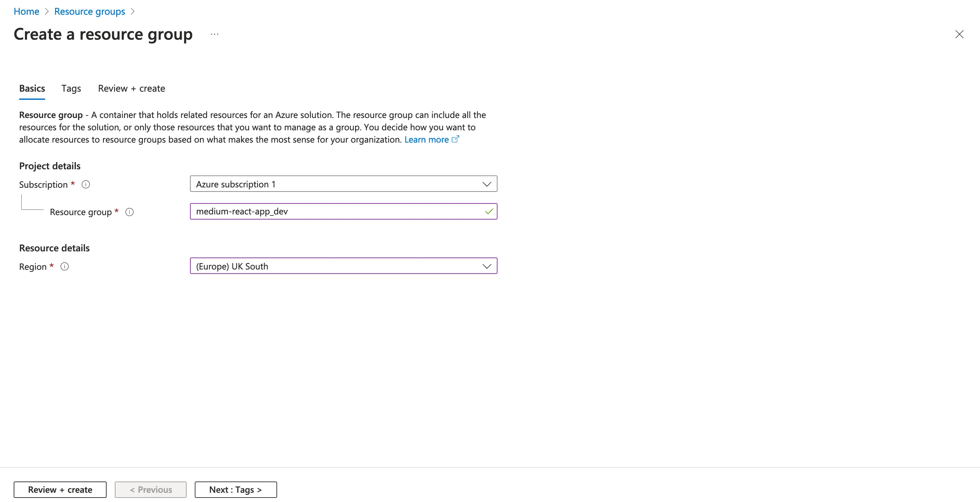Open the ellipsis menu beside title
This screenshot has width=980, height=502.
[215, 34]
